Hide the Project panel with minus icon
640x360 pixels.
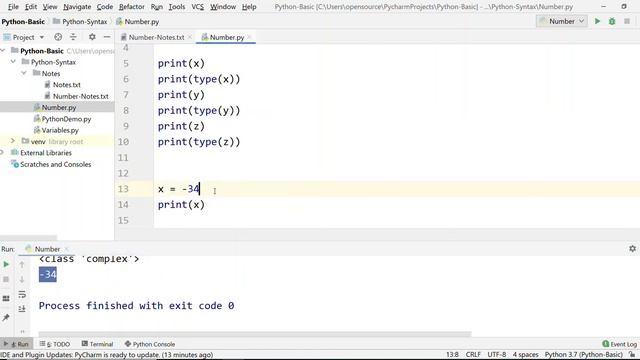pos(107,37)
